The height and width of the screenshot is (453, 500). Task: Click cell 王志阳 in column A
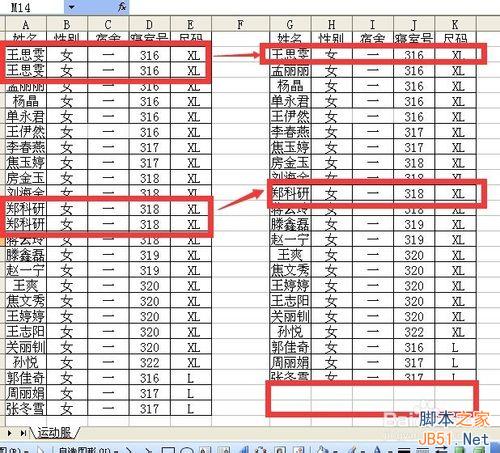(26, 332)
